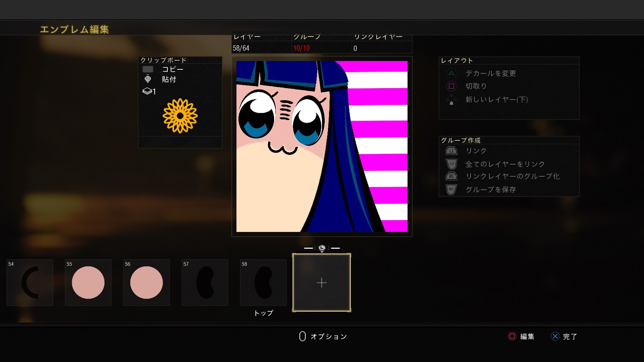Choose 新しいレイヤー(下) option
The image size is (644, 362).
[x=497, y=100]
